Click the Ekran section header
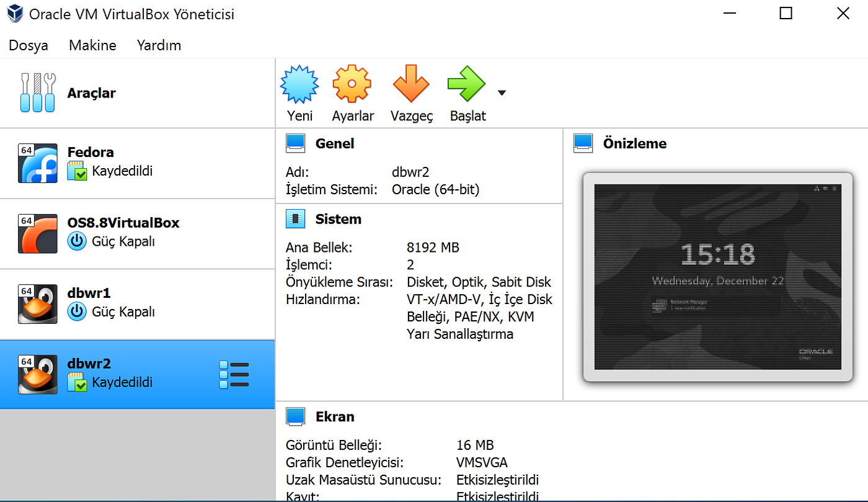This screenshot has width=868, height=502. tap(335, 416)
